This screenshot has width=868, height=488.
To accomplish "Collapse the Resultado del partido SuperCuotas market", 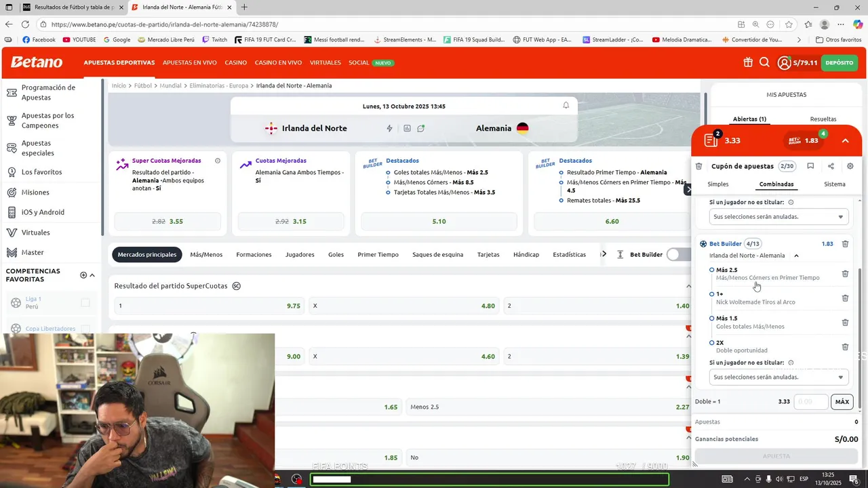I will click(x=689, y=286).
